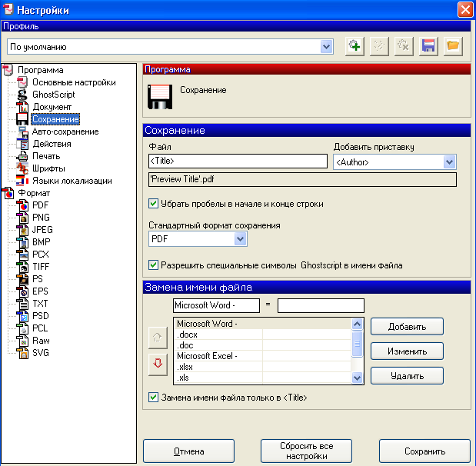This screenshot has height=466, width=476.
Task: Click the replacement list scrollbar thumb
Action: point(358,344)
